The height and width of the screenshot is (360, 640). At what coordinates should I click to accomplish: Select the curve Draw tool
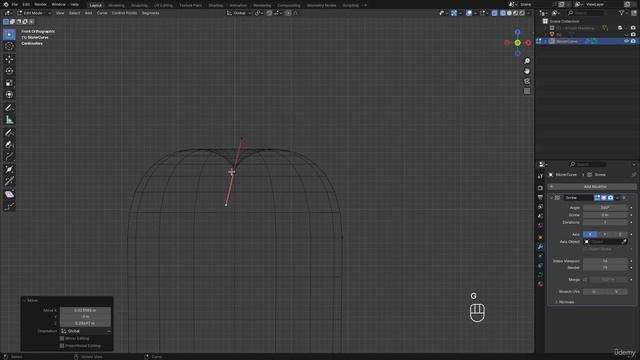[9, 133]
